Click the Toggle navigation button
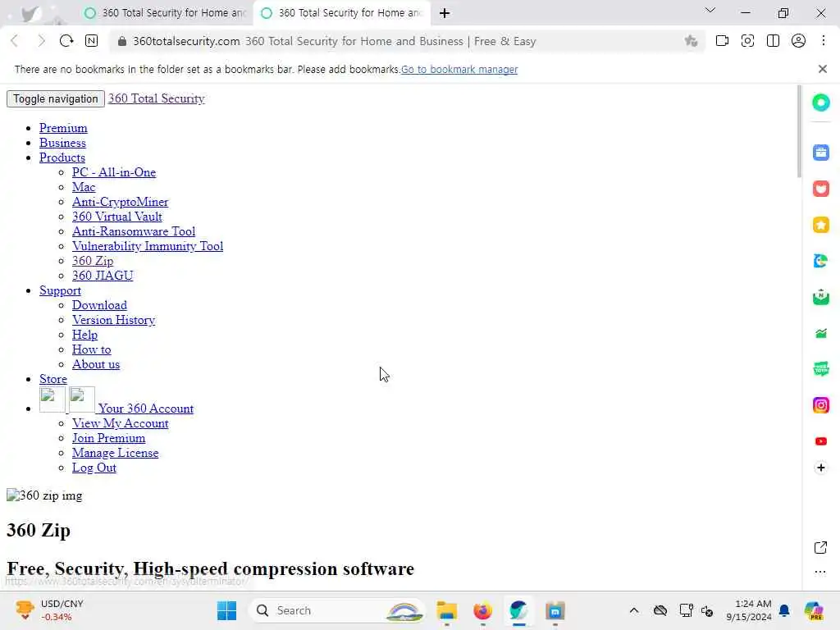The image size is (840, 630). point(56,98)
